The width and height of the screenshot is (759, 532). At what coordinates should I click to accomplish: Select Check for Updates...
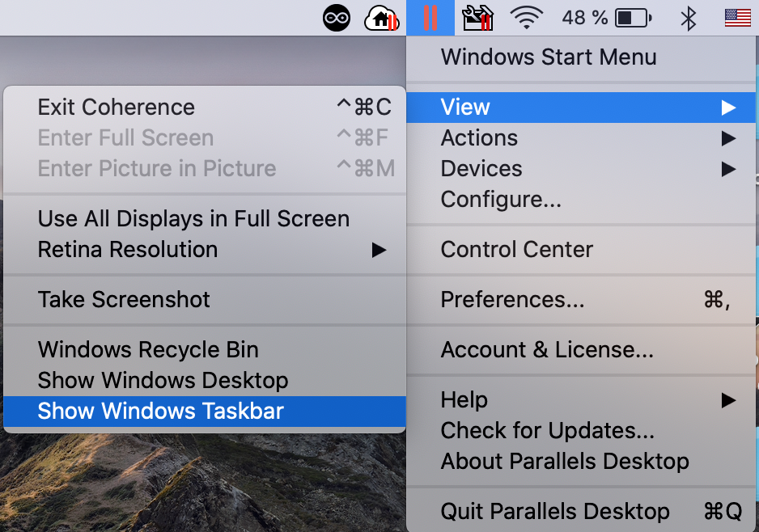coord(581,430)
